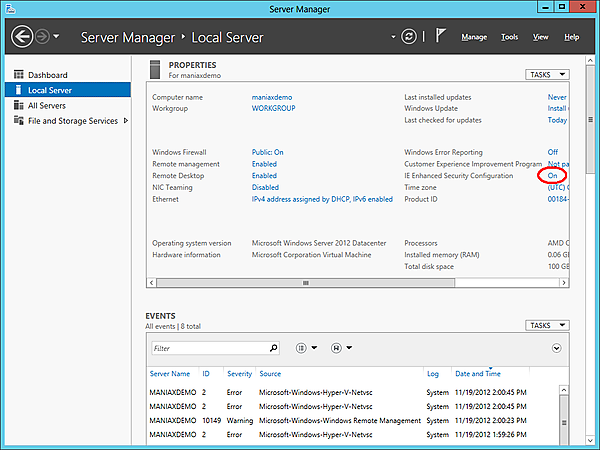Expand the Events filter chevron

coord(556,348)
